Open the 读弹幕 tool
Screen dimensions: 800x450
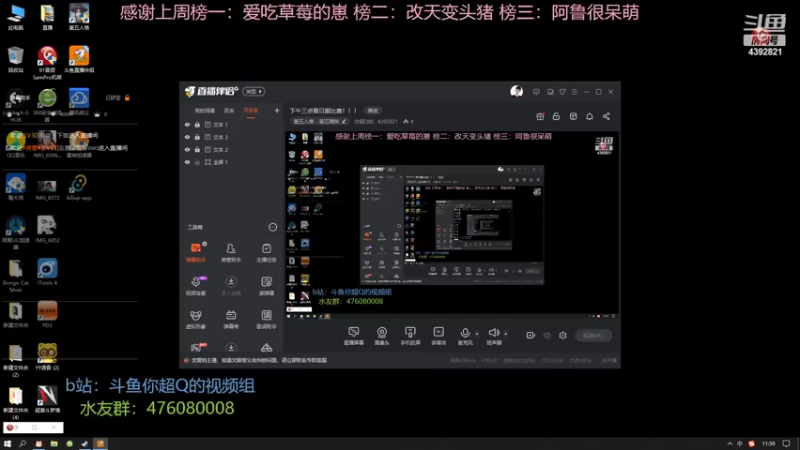(266, 286)
